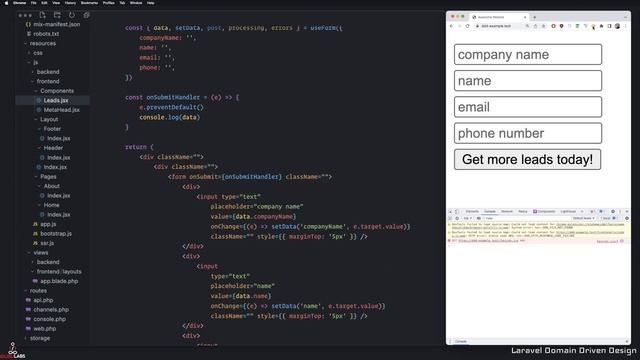
Task: Switch to the Elements tab in DevTools
Action: pos(472,211)
